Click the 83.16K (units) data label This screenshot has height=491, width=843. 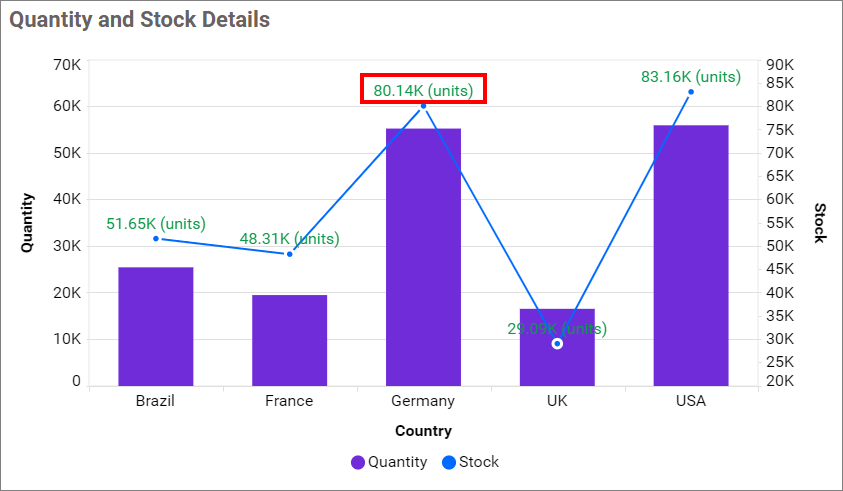tap(691, 76)
